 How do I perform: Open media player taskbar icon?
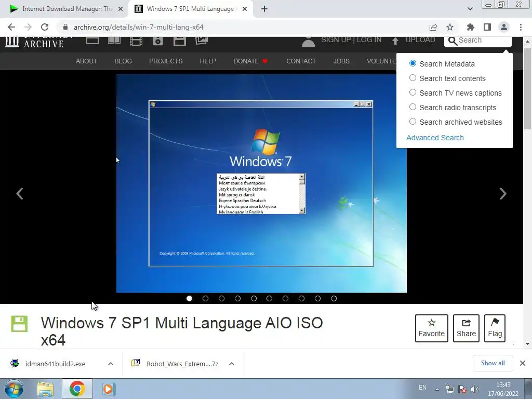[109, 389]
